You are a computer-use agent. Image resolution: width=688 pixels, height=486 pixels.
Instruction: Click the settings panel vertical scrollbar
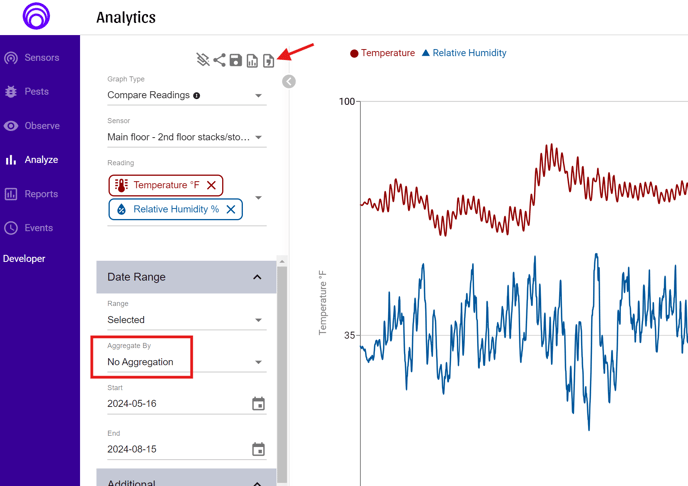pyautogui.click(x=282, y=374)
